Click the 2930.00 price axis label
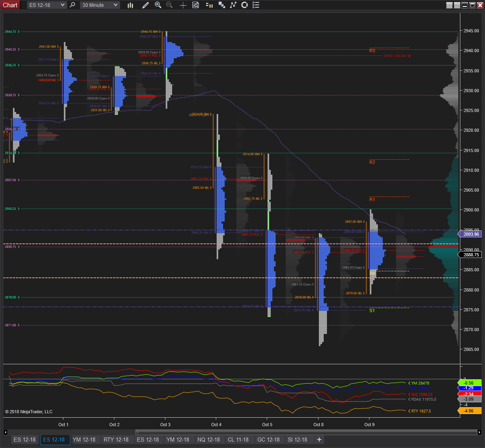This screenshot has height=448, width=485. coord(471,91)
